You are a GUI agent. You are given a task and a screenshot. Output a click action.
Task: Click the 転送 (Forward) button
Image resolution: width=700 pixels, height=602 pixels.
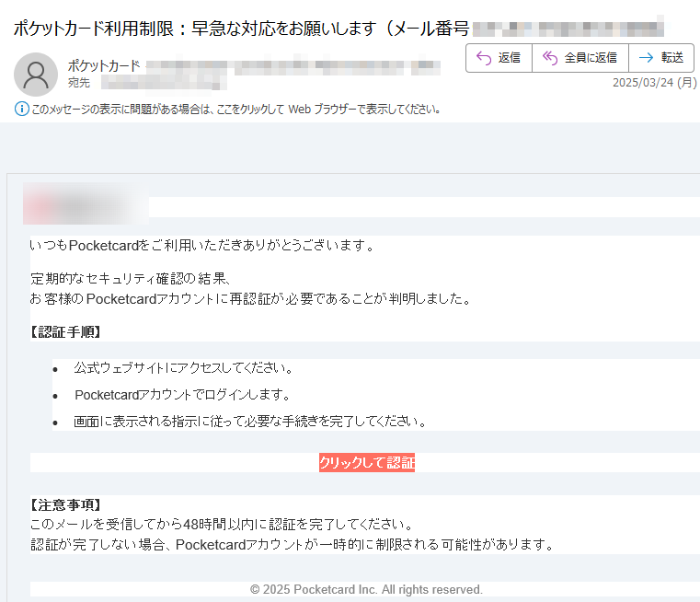click(661, 58)
